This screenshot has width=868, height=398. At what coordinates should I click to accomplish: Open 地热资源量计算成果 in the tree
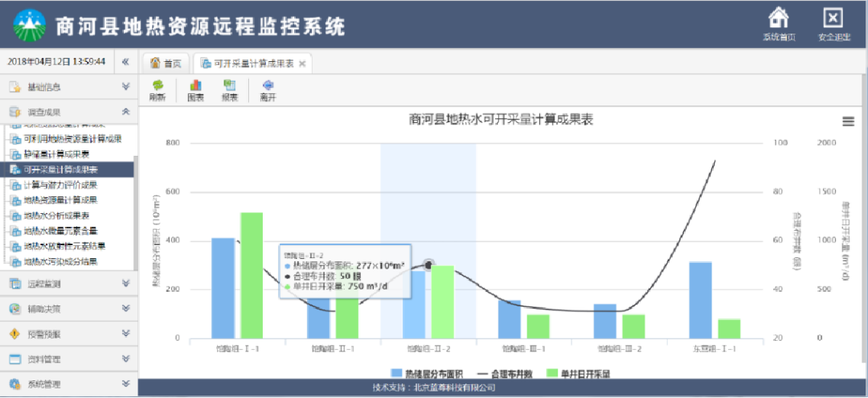tap(61, 200)
